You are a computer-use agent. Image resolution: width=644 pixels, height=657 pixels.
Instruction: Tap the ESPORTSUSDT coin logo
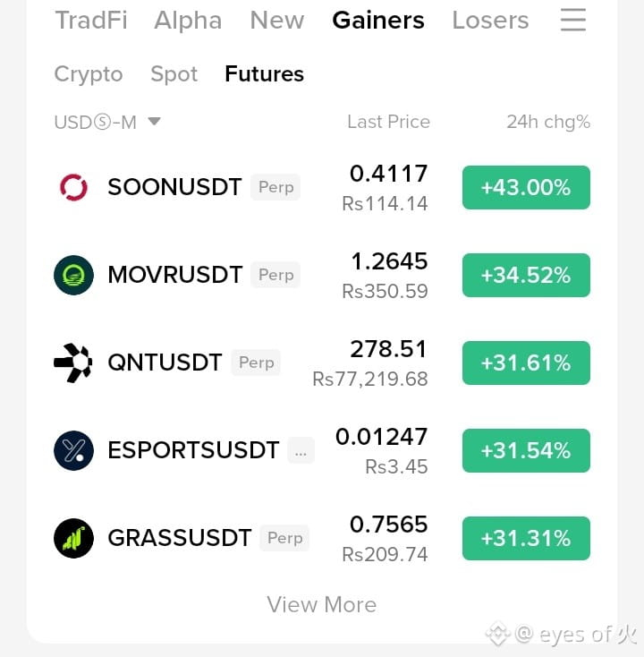(x=73, y=450)
